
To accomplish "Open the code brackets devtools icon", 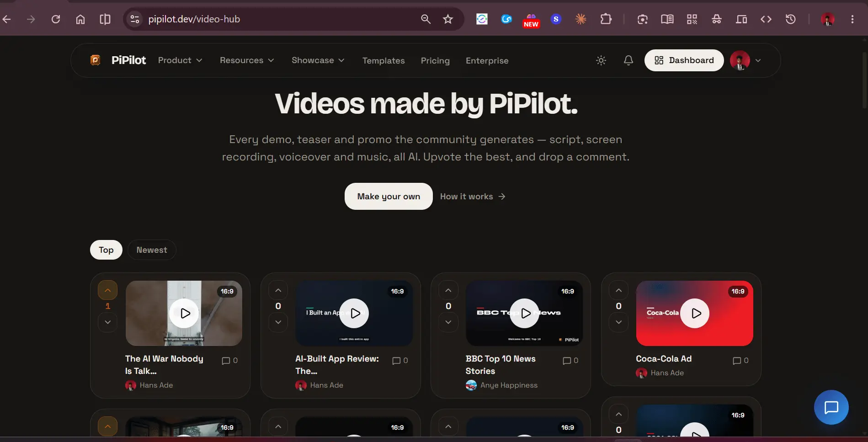I will 766,19.
